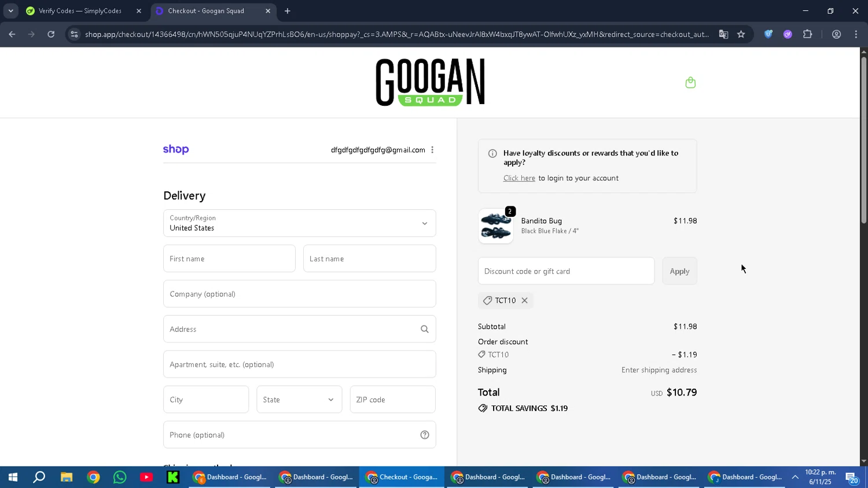Close the Checkout - Googan Squad tab
868x488 pixels.
tap(268, 11)
